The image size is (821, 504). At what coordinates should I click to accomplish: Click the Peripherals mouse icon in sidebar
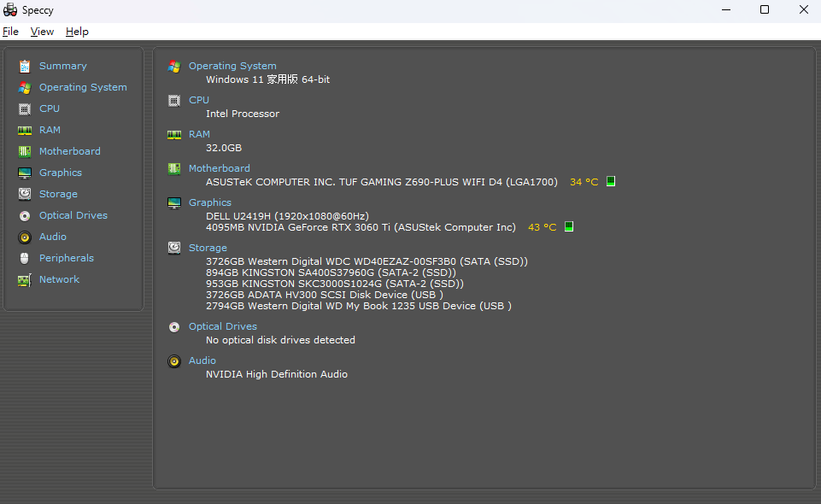tap(25, 259)
